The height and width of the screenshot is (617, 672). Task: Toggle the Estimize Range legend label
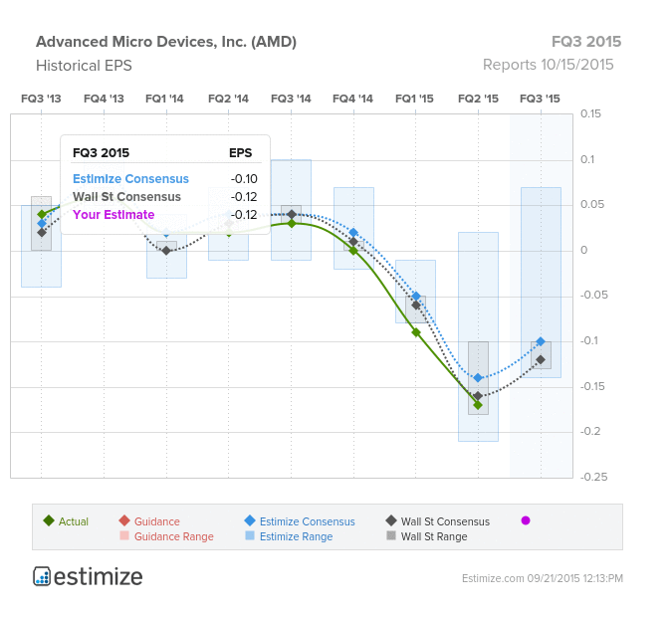(296, 536)
